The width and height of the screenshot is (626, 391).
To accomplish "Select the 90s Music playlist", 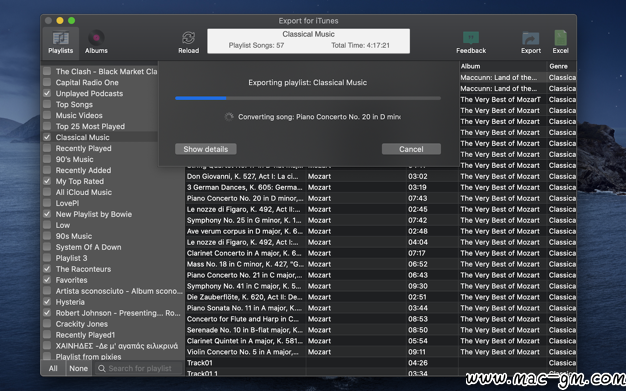I will [74, 236].
